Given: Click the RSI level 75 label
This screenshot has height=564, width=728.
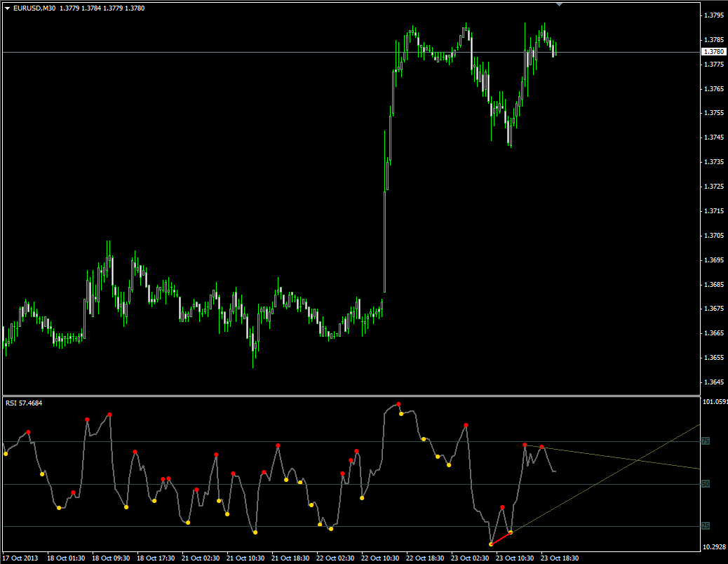Looking at the screenshot, I should coord(706,441).
